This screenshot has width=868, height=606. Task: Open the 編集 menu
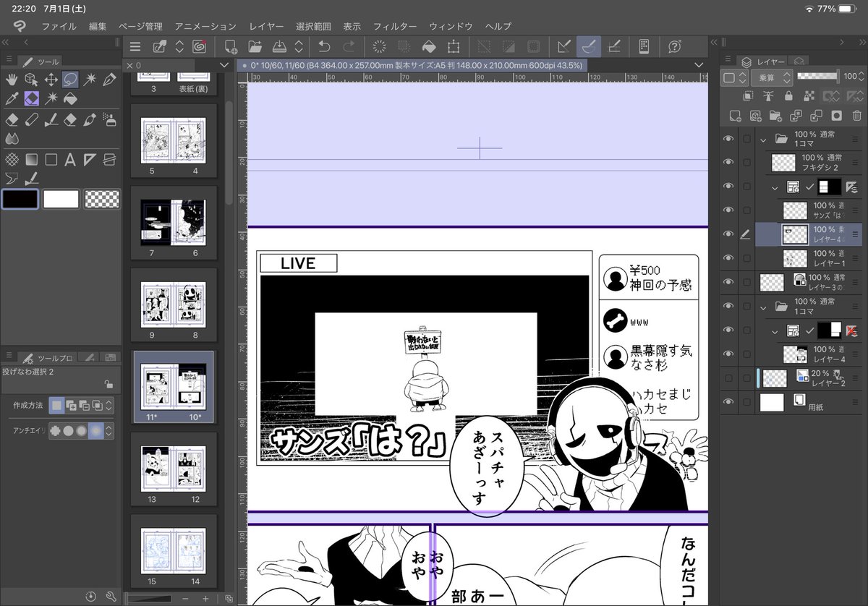coord(98,26)
